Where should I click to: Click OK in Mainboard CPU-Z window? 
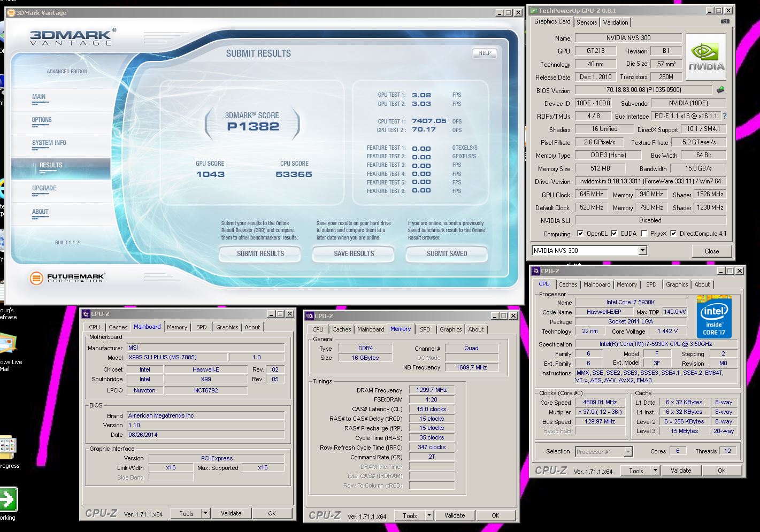pyautogui.click(x=272, y=513)
